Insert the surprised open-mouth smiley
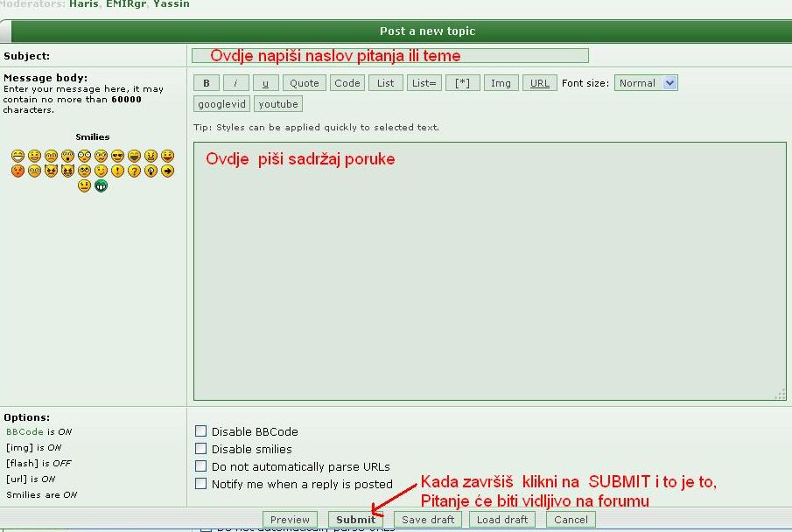 (67, 156)
